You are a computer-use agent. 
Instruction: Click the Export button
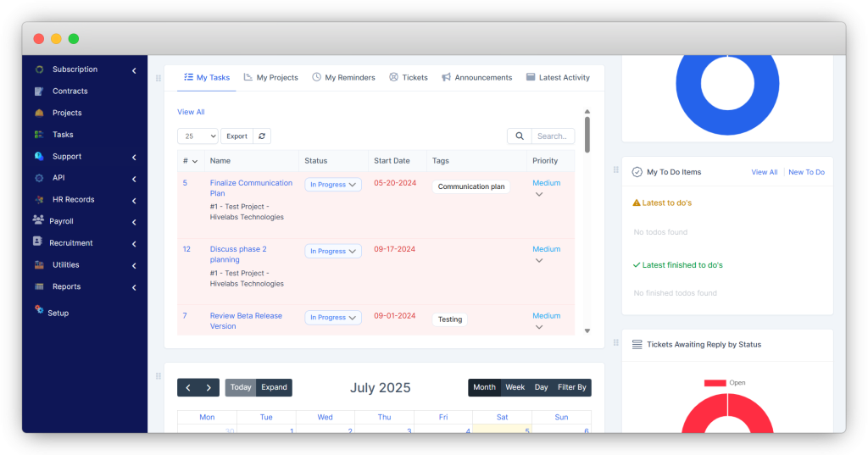pyautogui.click(x=236, y=136)
